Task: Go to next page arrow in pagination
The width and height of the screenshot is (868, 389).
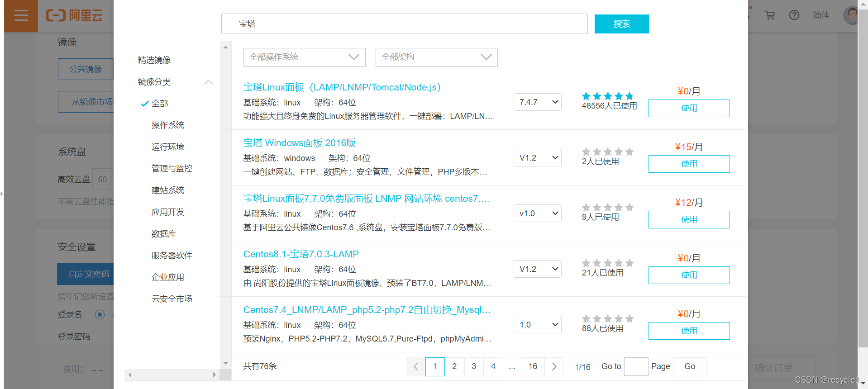Action: (554, 366)
